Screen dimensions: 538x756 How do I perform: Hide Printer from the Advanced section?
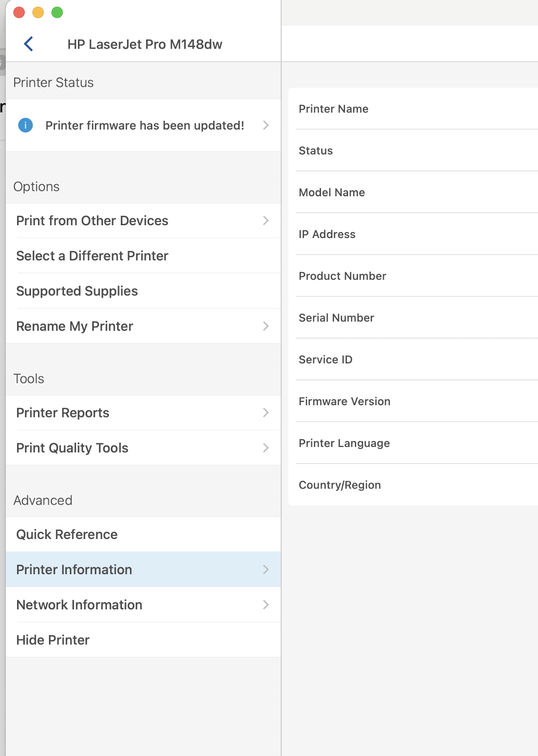pos(52,640)
